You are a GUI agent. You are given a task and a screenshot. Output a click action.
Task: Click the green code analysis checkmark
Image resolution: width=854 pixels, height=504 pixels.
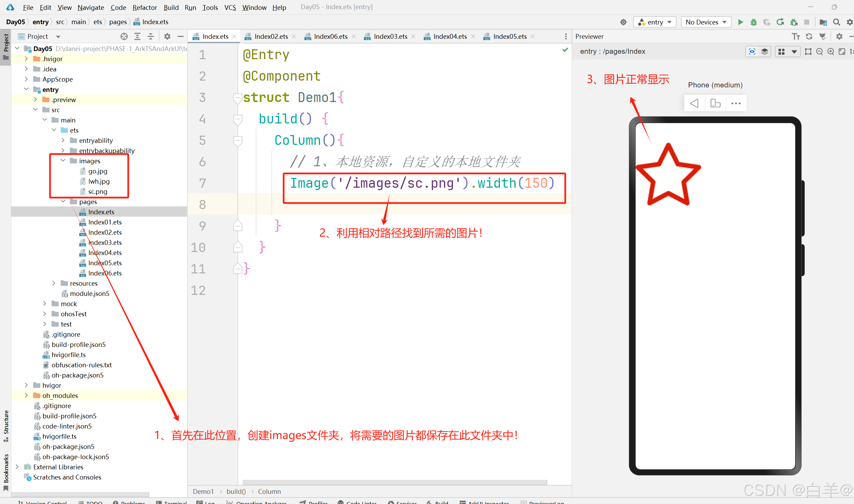(565, 50)
